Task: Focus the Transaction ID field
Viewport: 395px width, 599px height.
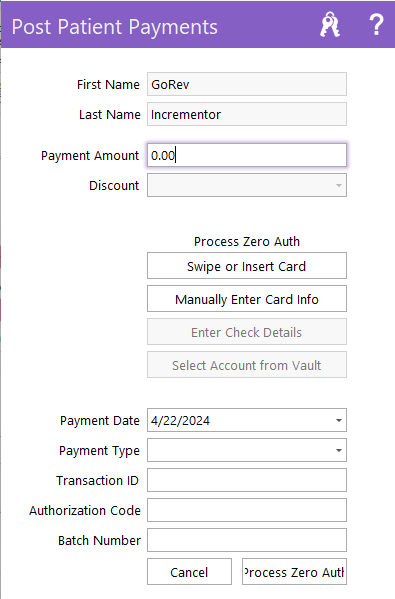Action: point(247,480)
